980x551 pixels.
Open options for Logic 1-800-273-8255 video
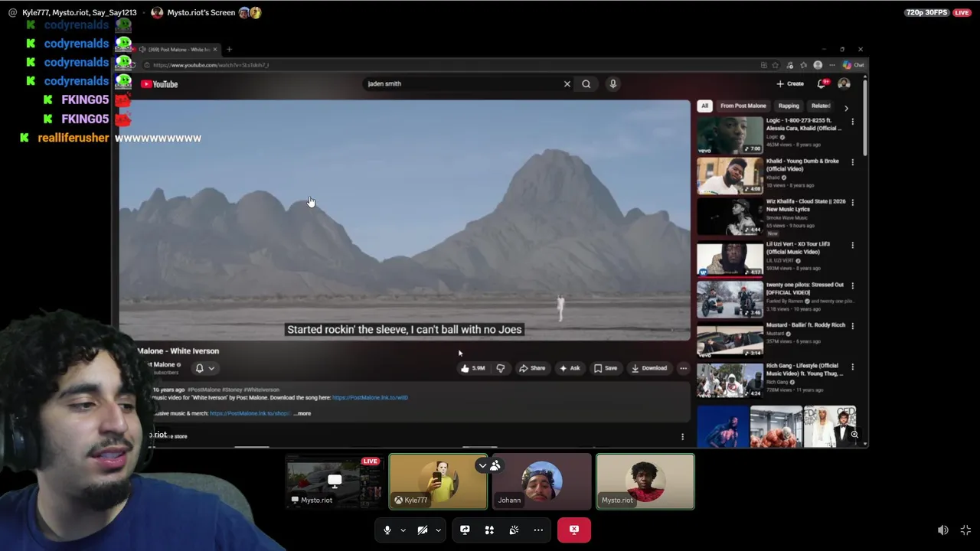(853, 122)
